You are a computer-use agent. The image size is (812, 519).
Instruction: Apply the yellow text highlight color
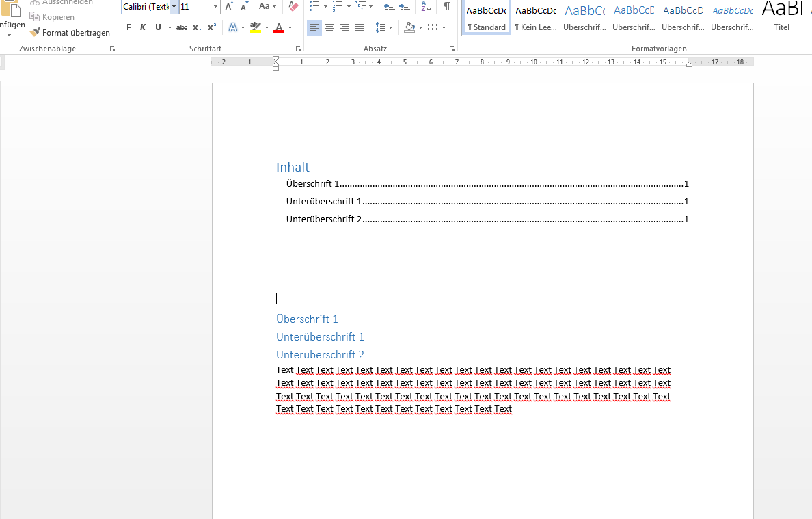(256, 27)
